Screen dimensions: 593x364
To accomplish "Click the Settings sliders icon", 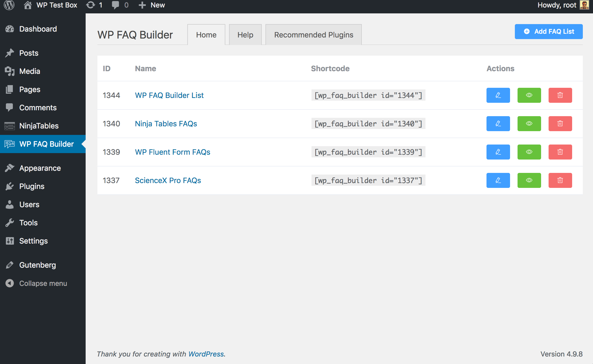I will coord(10,241).
